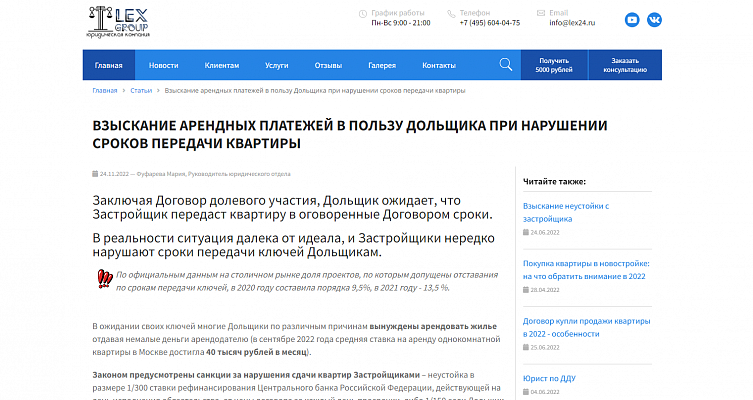Viewport: 753px width, 400px height.
Task: Click the LEX Group logo
Action: click(x=118, y=22)
